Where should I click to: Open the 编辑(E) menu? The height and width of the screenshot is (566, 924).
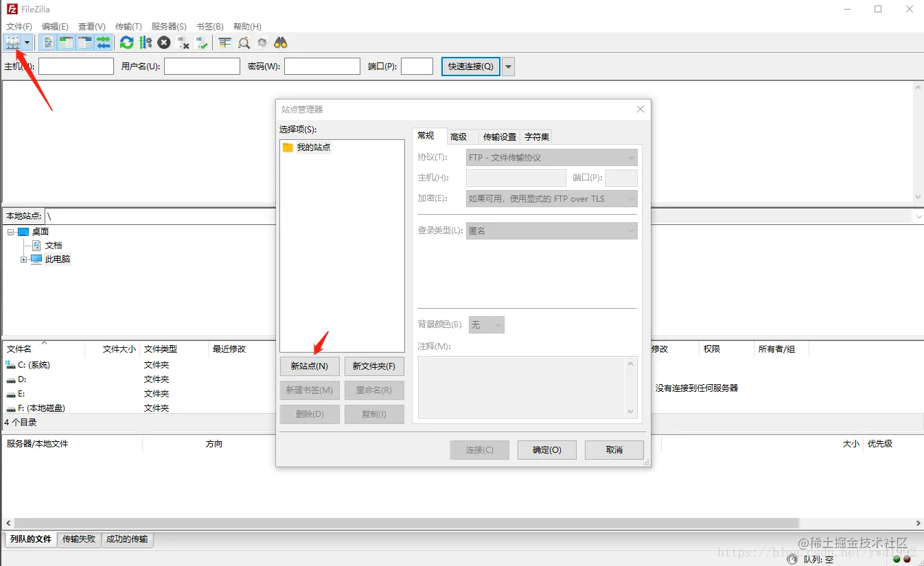55,27
